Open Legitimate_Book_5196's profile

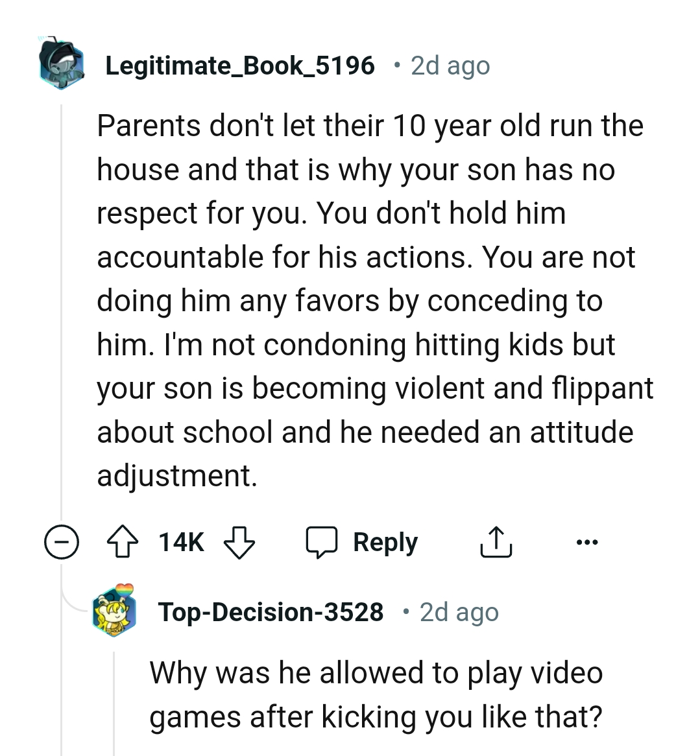tap(241, 65)
